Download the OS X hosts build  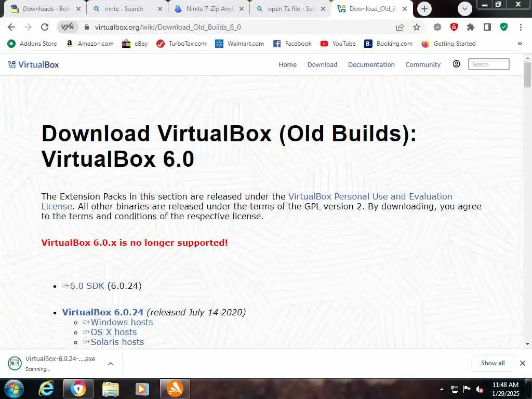[114, 332]
